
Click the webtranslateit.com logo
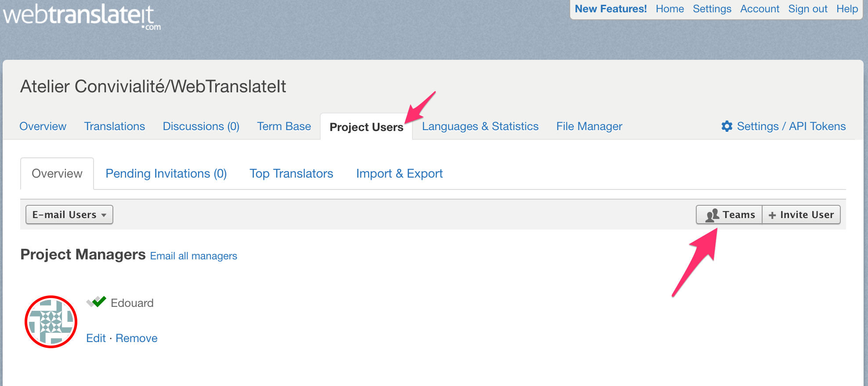click(82, 17)
